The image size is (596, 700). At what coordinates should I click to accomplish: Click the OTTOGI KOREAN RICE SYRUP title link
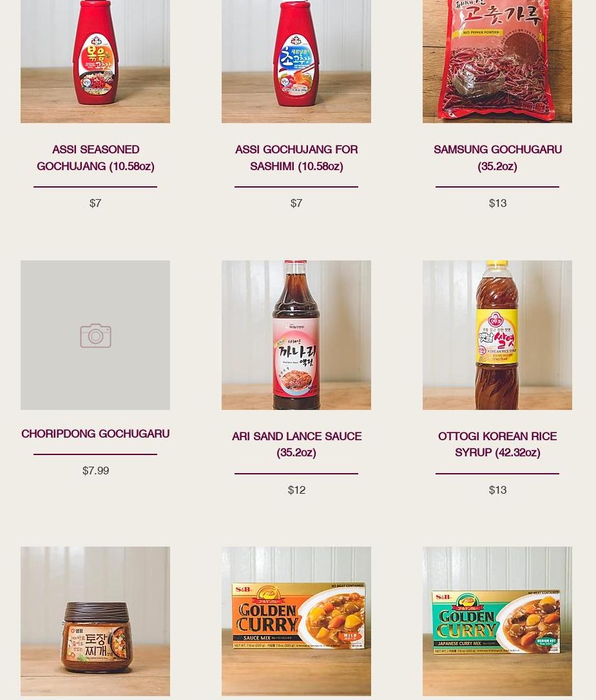tap(497, 444)
